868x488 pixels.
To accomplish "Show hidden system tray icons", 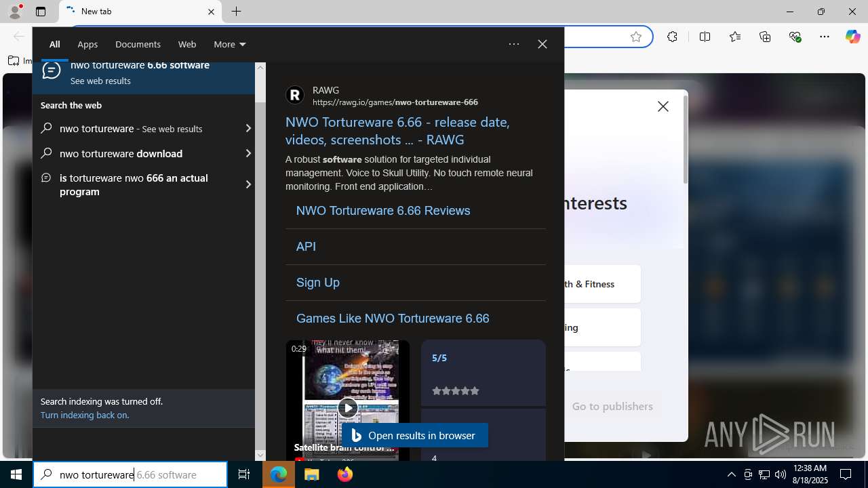I will point(731,474).
